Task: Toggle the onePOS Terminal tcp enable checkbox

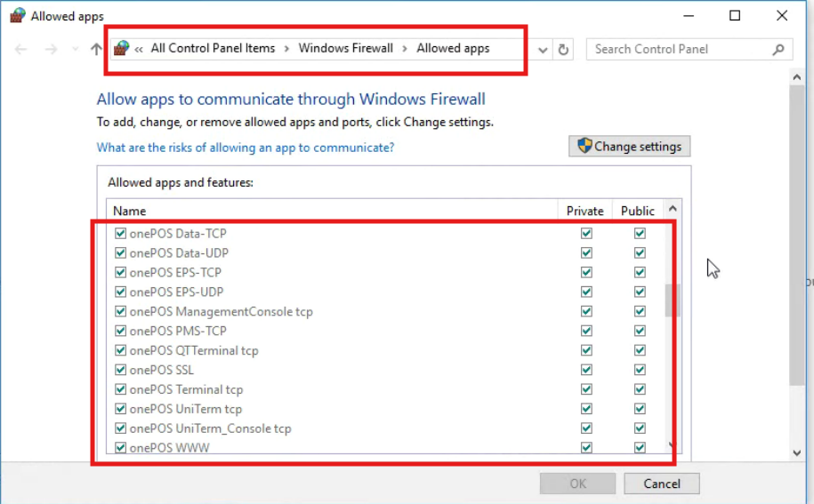Action: [x=120, y=389]
